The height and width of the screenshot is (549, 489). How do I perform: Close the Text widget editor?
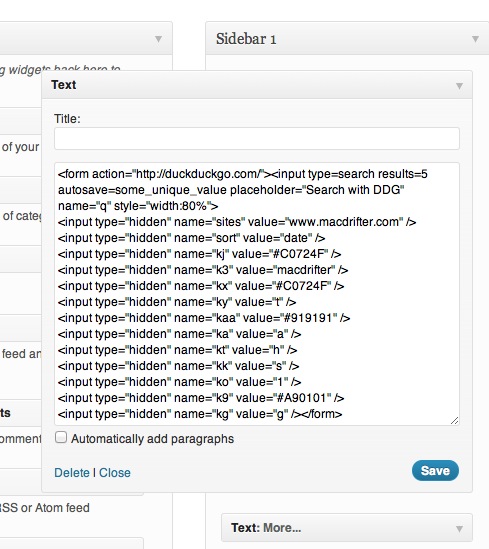(115, 473)
